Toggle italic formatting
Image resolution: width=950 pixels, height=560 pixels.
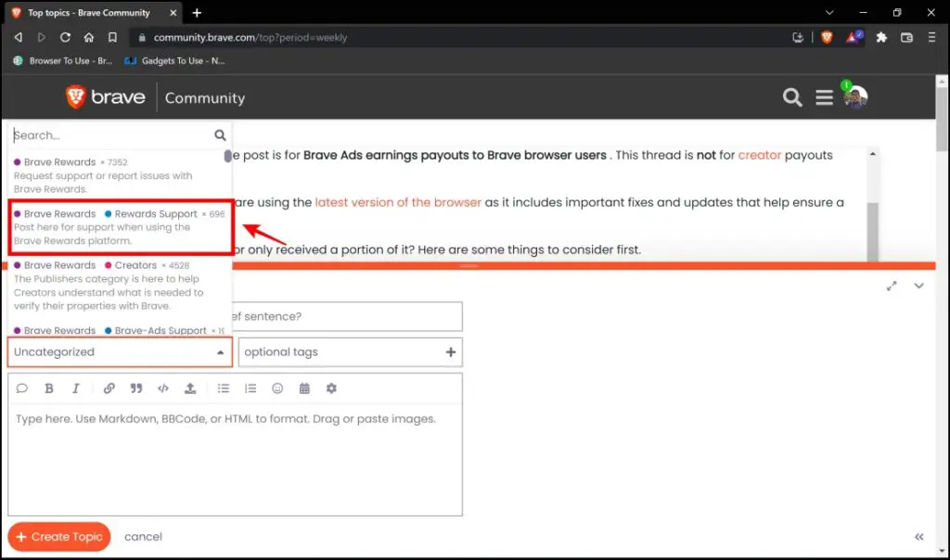click(76, 388)
